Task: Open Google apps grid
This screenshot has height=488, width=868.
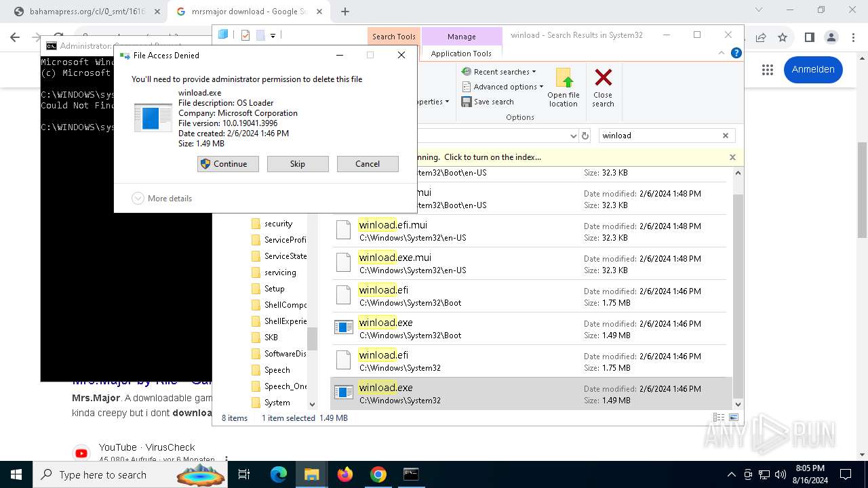Action: point(767,69)
